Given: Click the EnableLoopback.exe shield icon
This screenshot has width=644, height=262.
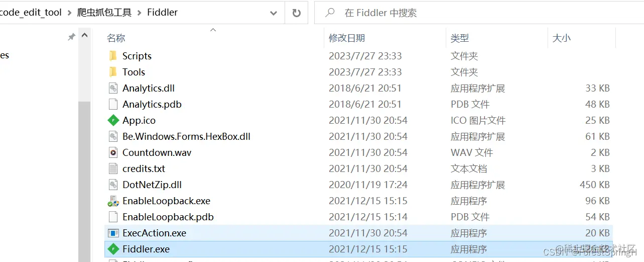Looking at the screenshot, I should click(113, 201).
